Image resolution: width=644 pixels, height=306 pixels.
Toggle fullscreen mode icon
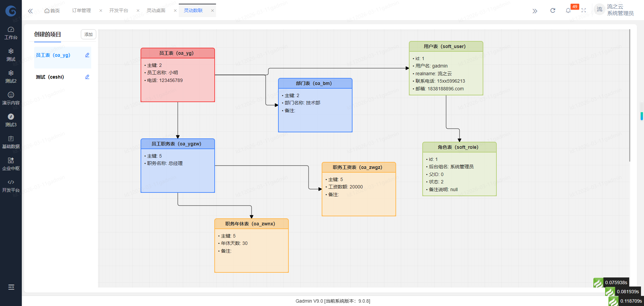[584, 10]
